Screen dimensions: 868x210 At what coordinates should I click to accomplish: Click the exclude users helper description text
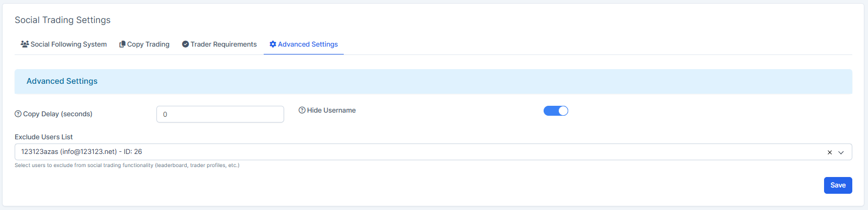pyautogui.click(x=127, y=165)
